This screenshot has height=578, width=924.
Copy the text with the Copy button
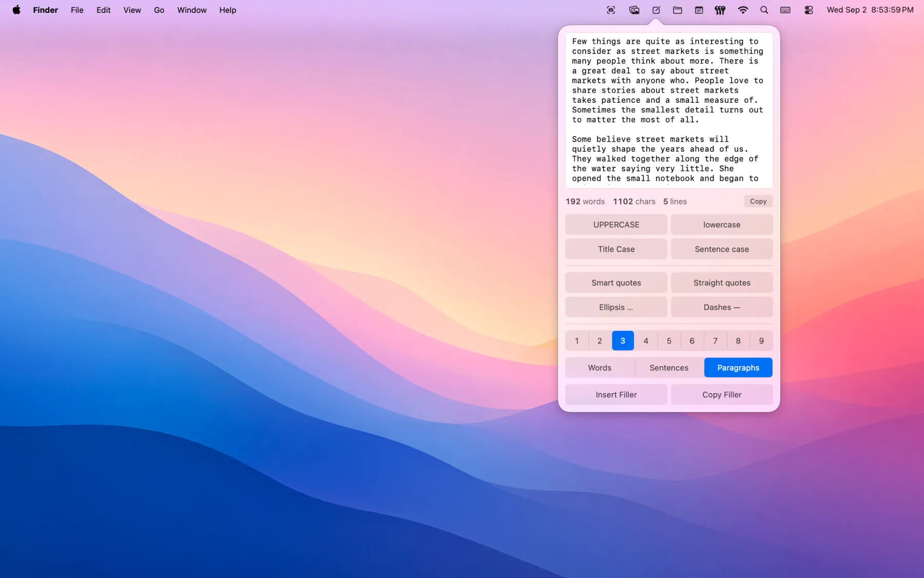click(758, 201)
